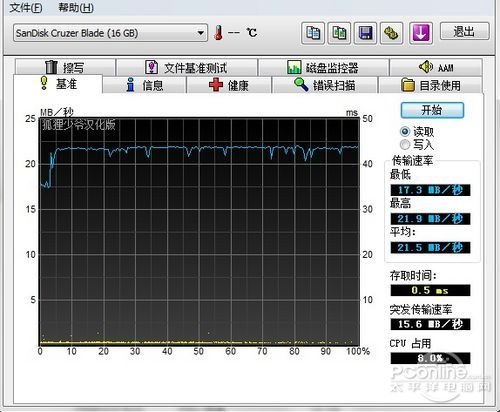
Task: Select the 基准 benchmark tab
Action: coord(58,84)
